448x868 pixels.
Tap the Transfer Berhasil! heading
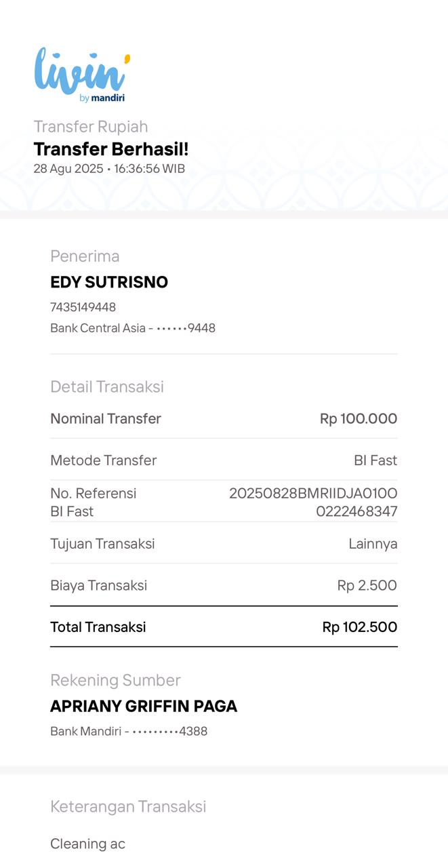(111, 149)
